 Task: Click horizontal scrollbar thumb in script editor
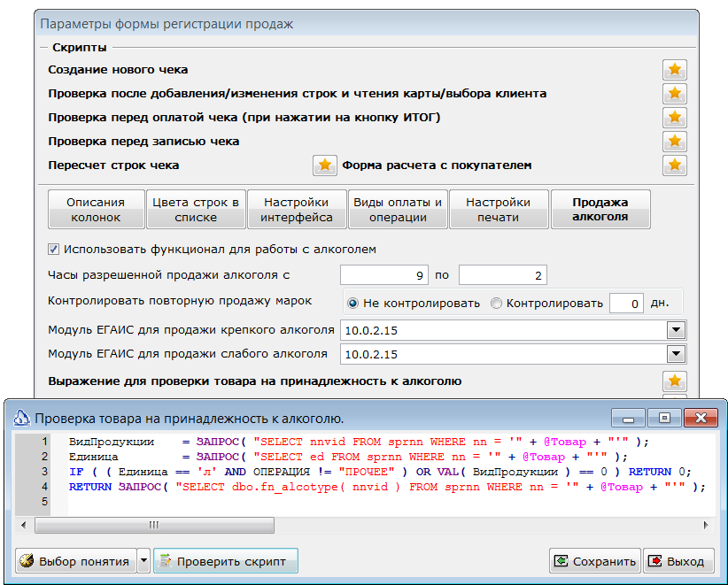154,525
